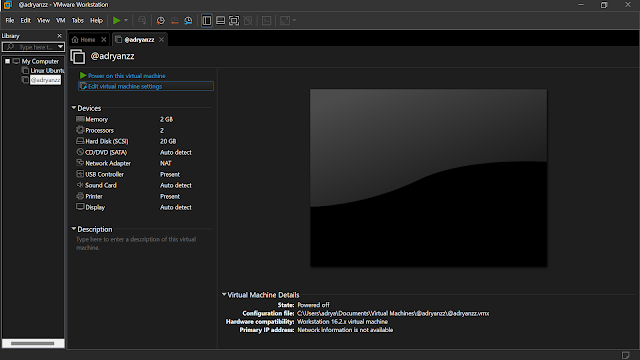640x360 pixels.
Task: Toggle the Show Library sidebar toolbar icon
Action: 207,20
